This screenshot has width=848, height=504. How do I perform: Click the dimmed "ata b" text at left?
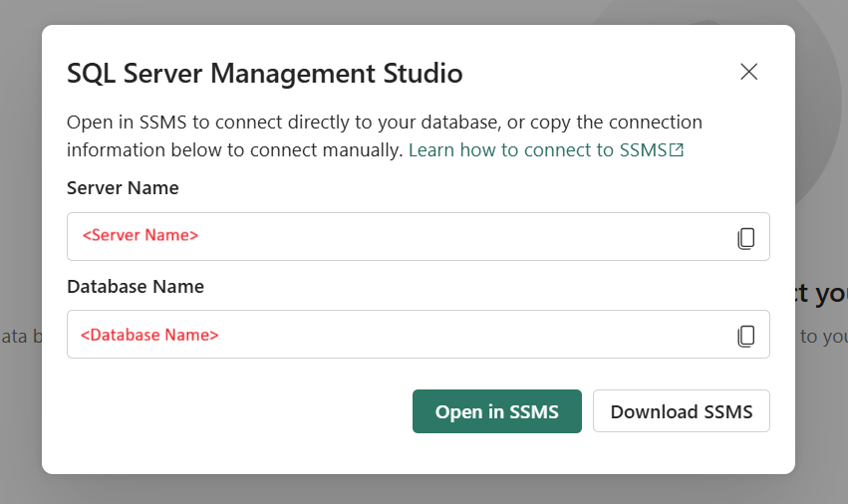pyautogui.click(x=20, y=337)
